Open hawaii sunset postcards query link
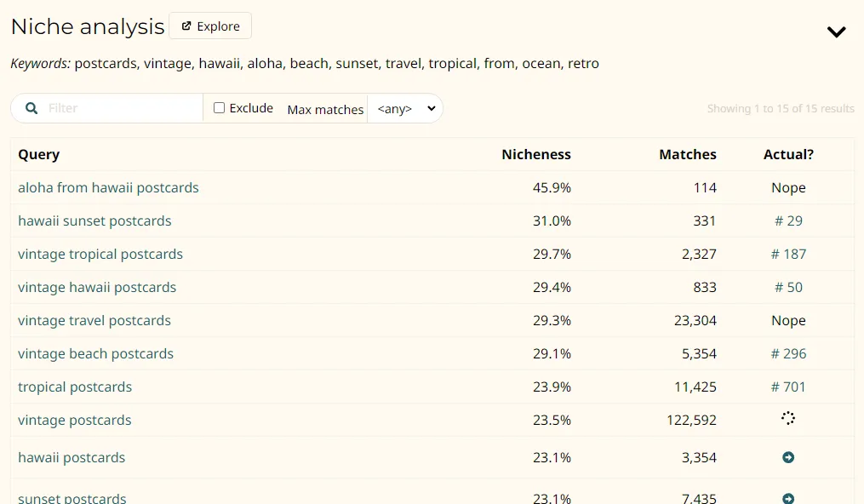The height and width of the screenshot is (504, 864). point(94,221)
